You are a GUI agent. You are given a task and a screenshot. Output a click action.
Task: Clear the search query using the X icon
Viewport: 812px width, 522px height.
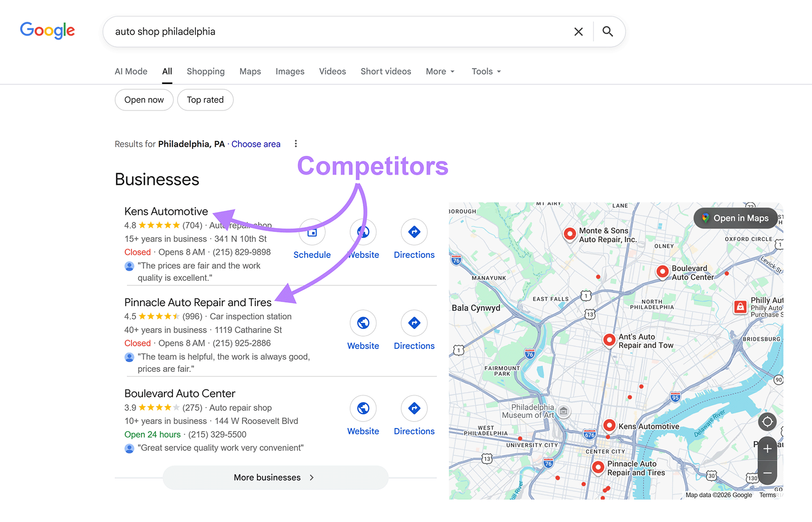tap(578, 31)
